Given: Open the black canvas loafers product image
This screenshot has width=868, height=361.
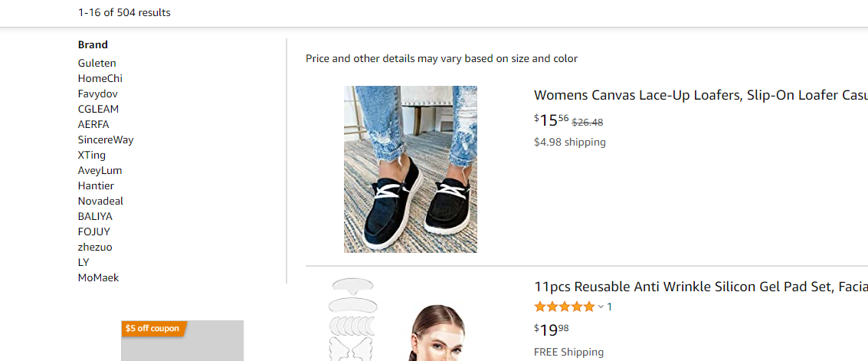Looking at the screenshot, I should point(411,169).
